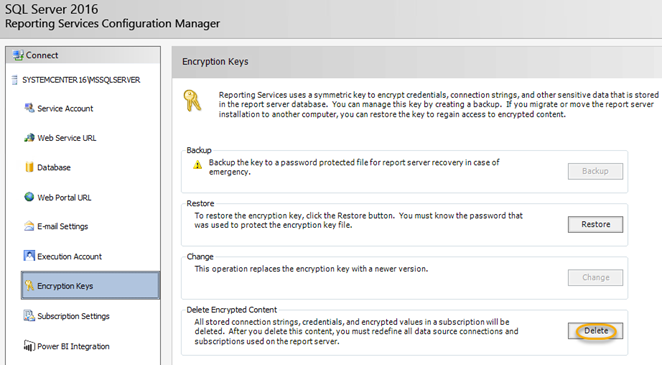
Task: Click the 'All stored connection strings' description
Action: [356, 331]
